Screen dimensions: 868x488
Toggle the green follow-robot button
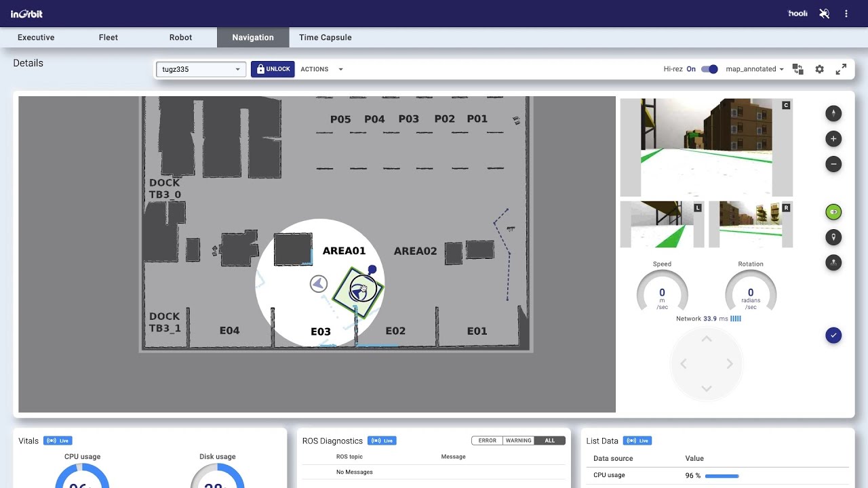833,212
